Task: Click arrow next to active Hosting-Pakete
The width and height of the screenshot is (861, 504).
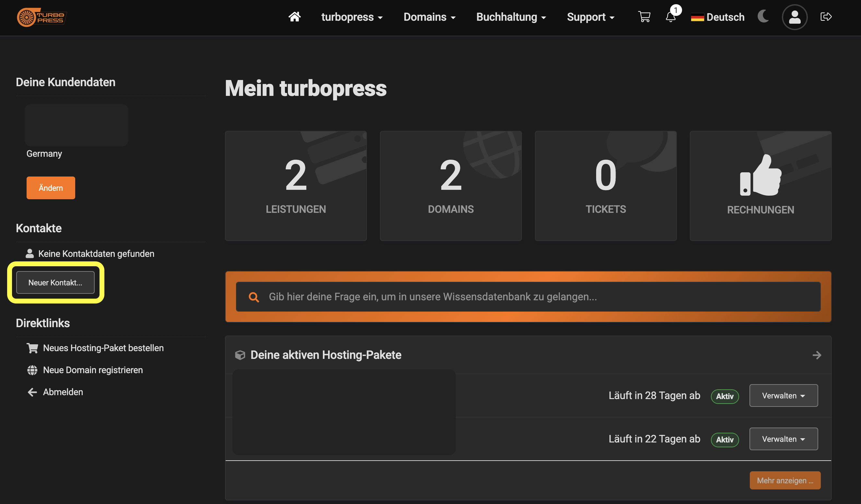Action: coord(817,355)
